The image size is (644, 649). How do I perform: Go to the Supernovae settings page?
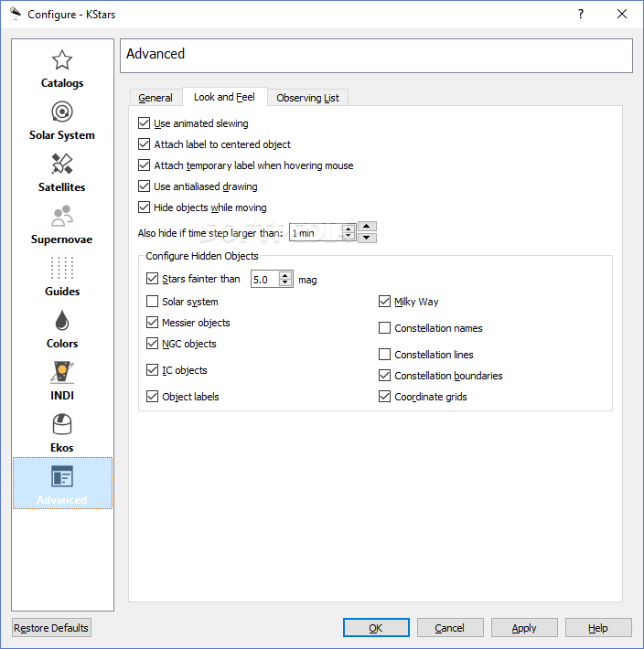[x=62, y=226]
